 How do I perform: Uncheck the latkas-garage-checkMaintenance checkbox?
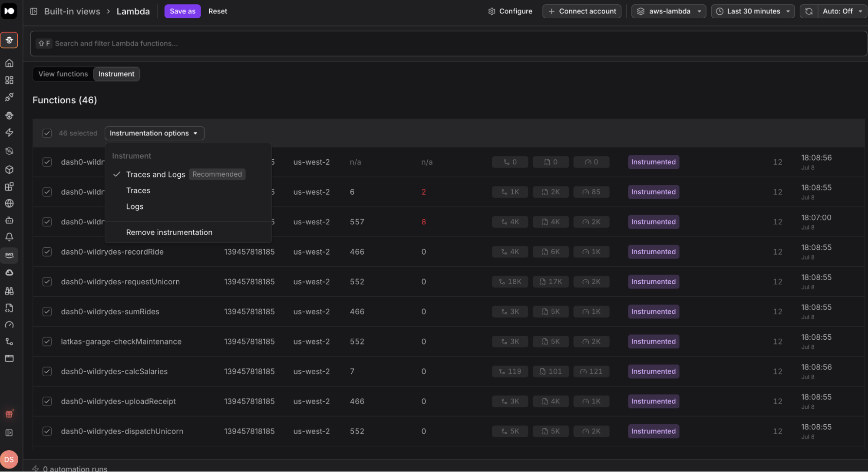(47, 341)
